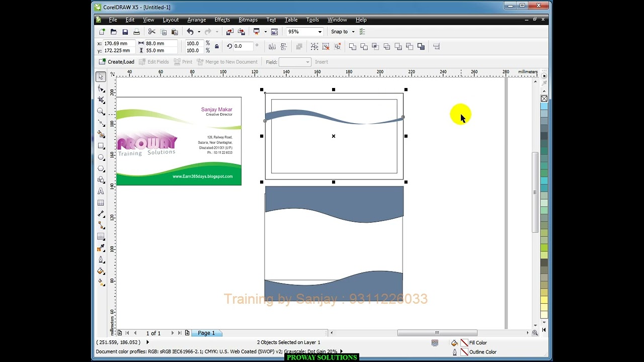This screenshot has height=362, width=644.
Task: Select the Outline Pen tool
Action: point(101,260)
